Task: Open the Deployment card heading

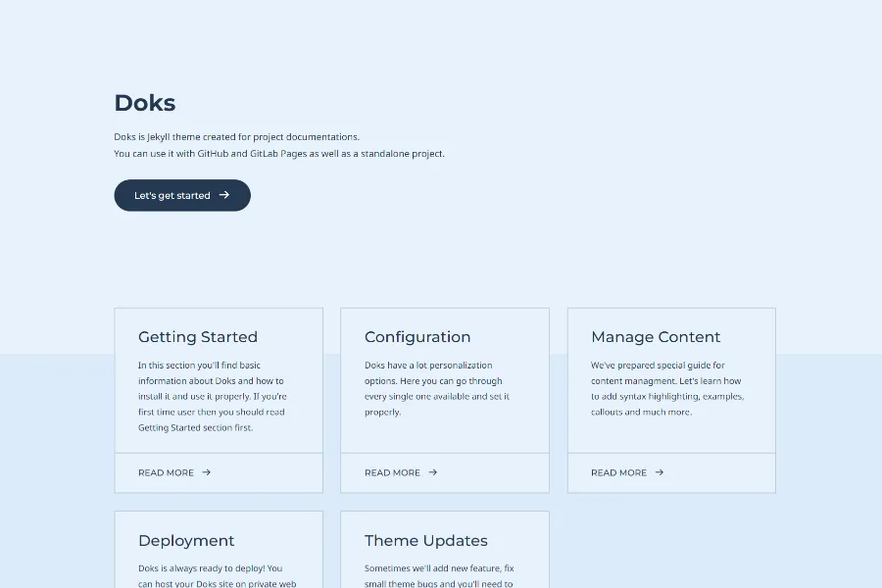Action: [x=186, y=541]
